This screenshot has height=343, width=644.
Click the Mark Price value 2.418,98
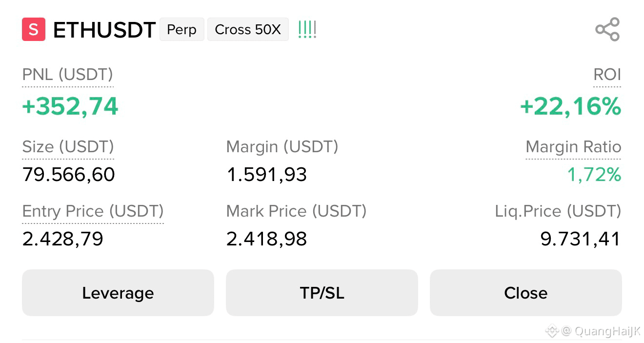click(266, 239)
